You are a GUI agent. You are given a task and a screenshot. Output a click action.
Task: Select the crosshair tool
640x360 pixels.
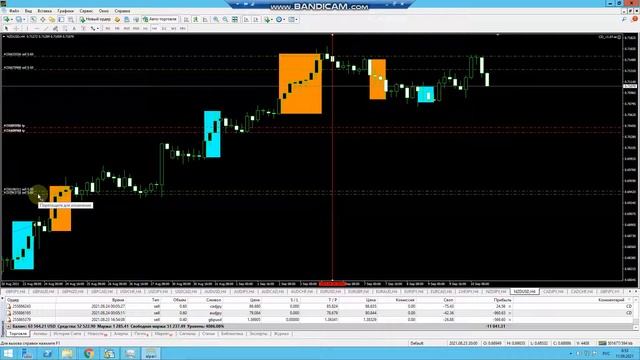coord(16,28)
